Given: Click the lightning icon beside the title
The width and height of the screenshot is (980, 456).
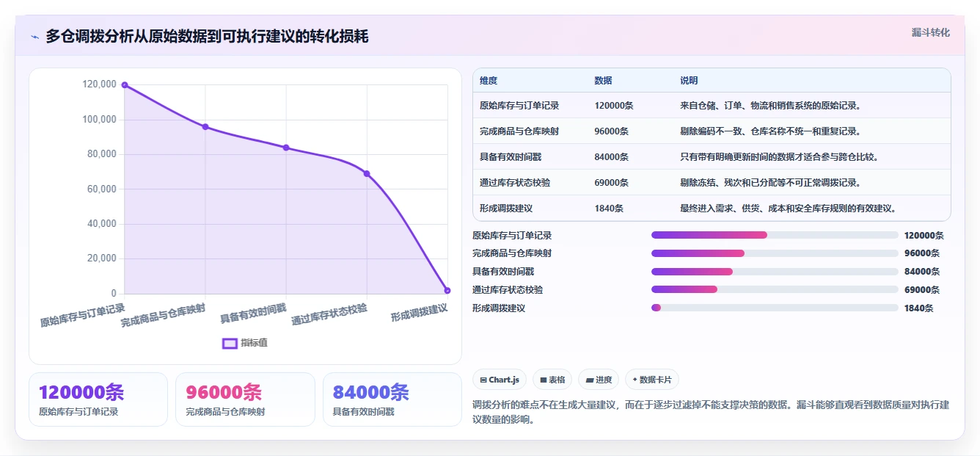Looking at the screenshot, I should pyautogui.click(x=35, y=36).
